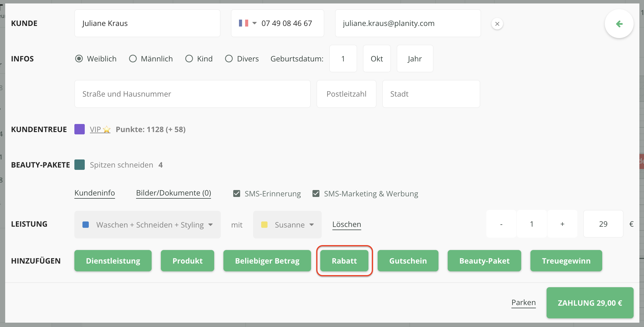Screen dimensions: 644x327
Task: Select the Männlich radio button
Action: coord(133,59)
